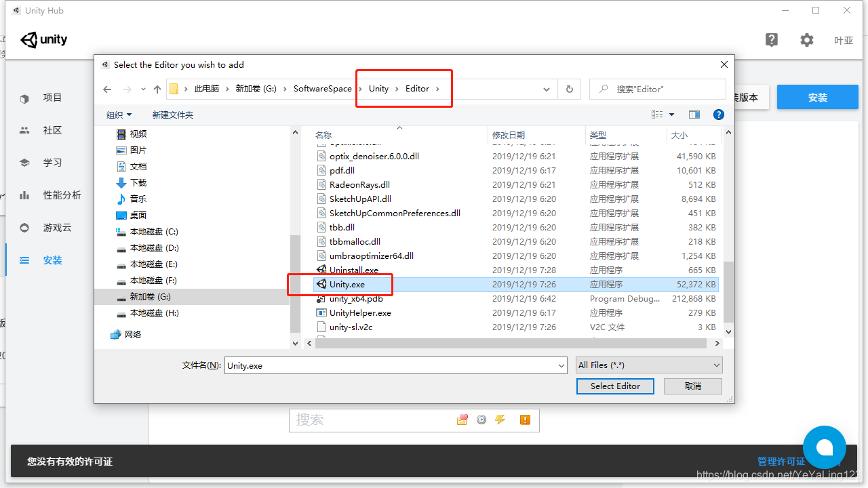Select optix_denoiser.6.0.0.dll file

(374, 156)
